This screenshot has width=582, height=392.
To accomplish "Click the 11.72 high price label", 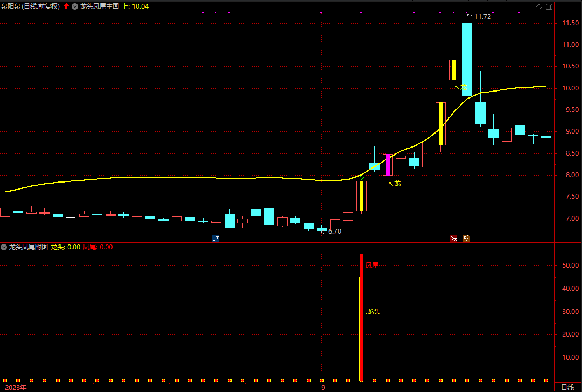I will click(482, 17).
